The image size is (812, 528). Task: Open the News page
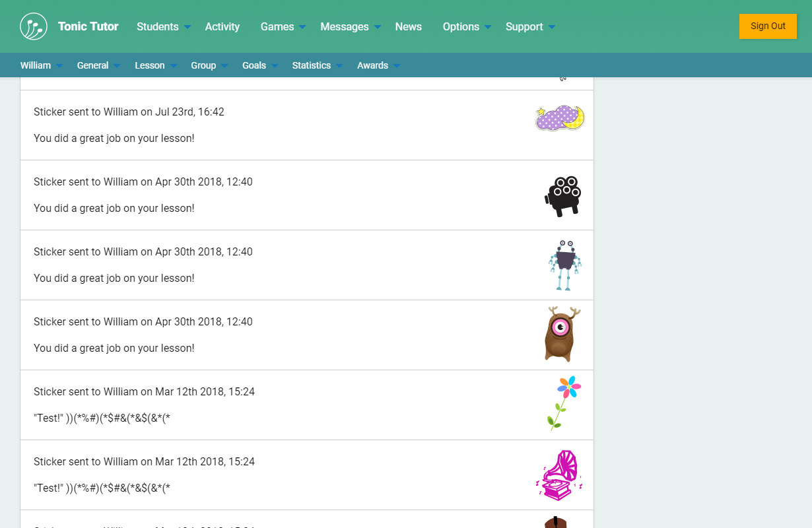tap(408, 26)
